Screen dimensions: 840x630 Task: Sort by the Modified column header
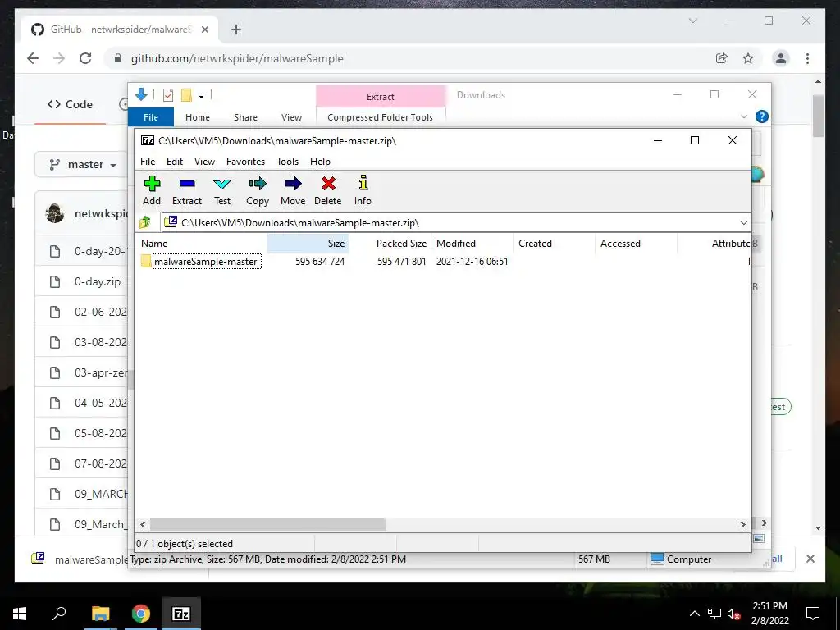click(472, 243)
